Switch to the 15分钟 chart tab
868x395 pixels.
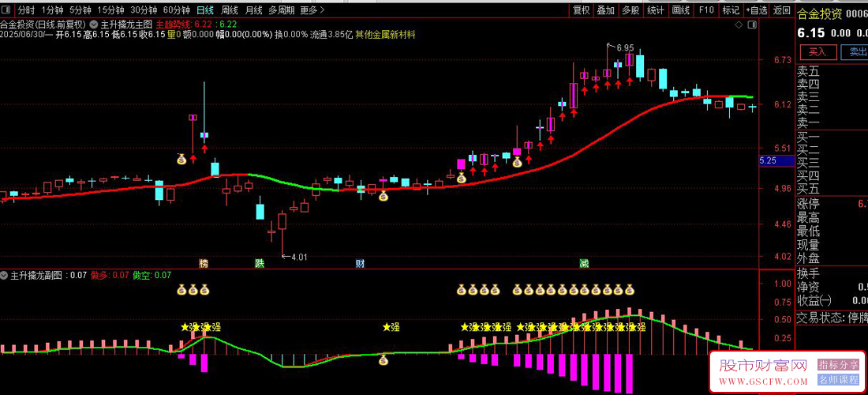pyautogui.click(x=110, y=10)
